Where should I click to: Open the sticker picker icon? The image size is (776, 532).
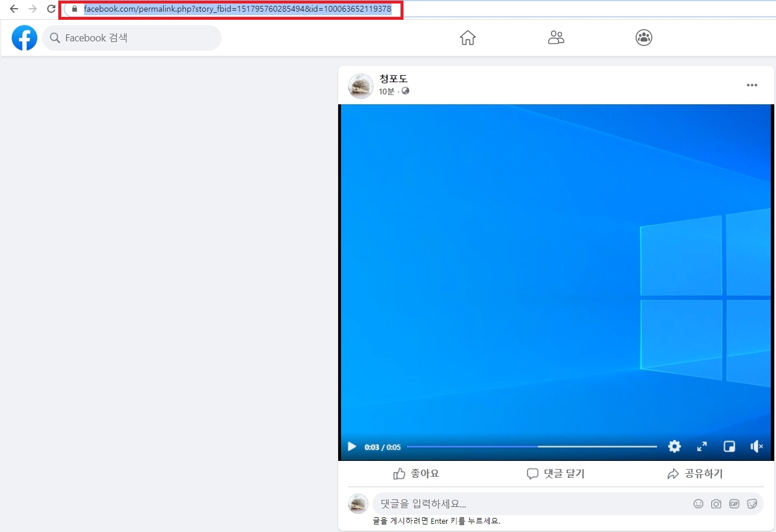coord(752,503)
